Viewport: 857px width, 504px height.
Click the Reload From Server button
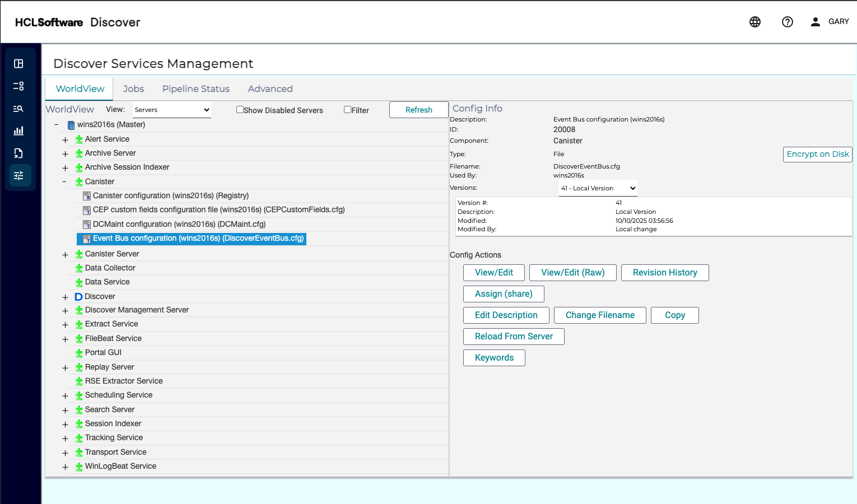513,337
